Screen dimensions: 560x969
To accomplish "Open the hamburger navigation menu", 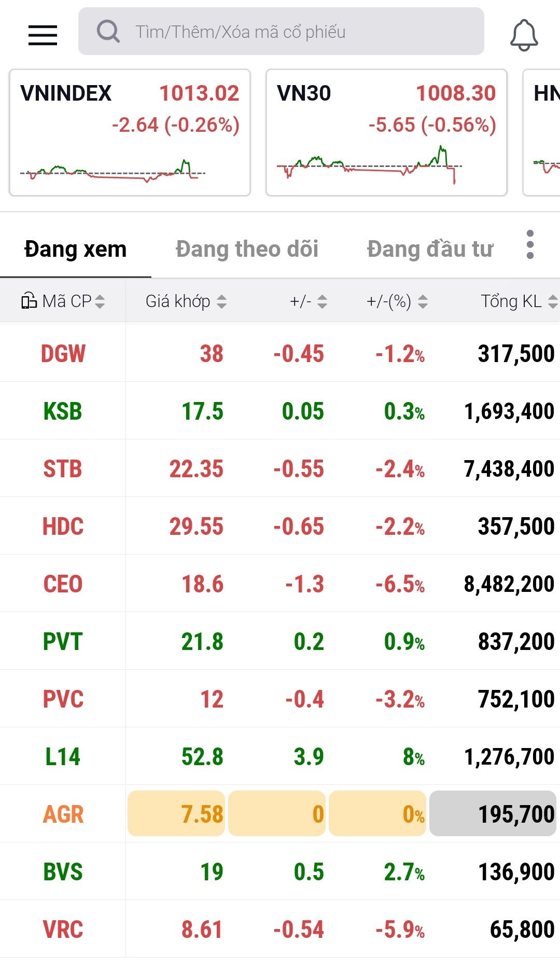I will click(x=43, y=35).
